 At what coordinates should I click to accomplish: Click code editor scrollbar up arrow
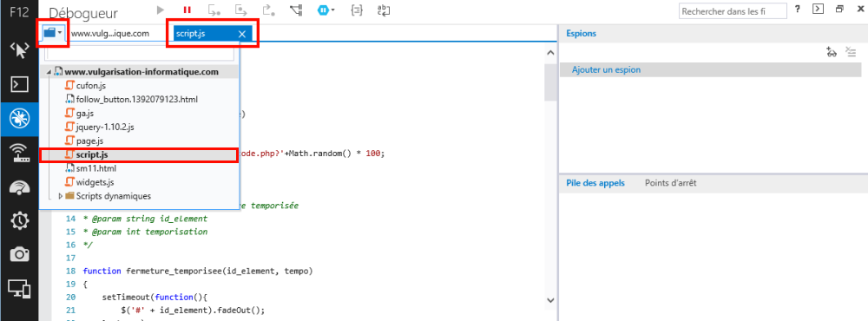coord(550,53)
